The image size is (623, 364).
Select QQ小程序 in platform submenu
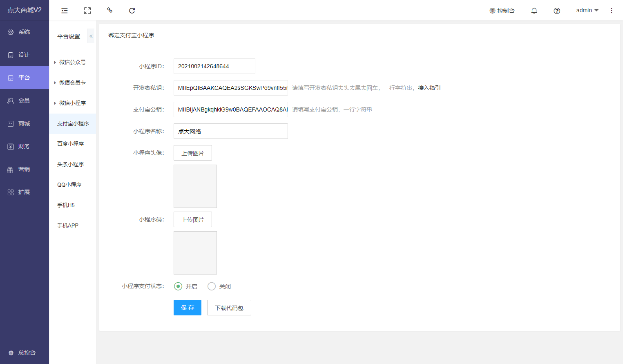(73, 185)
